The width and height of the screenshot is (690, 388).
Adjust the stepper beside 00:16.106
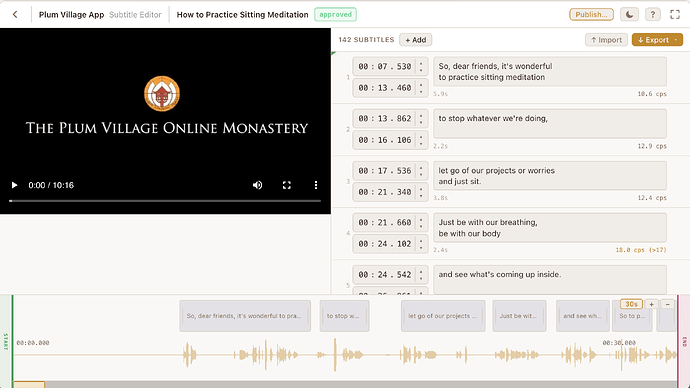421,140
